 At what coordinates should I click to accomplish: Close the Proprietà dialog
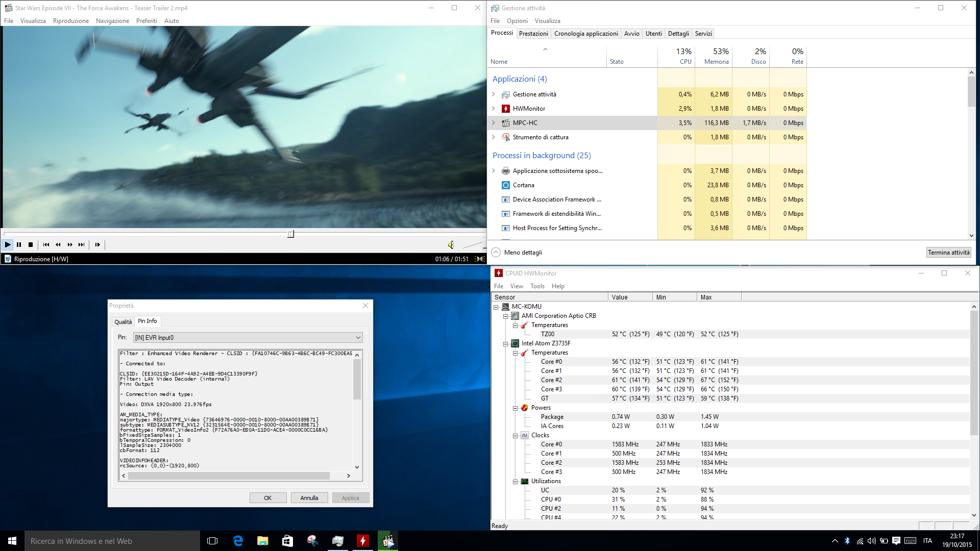pyautogui.click(x=365, y=306)
